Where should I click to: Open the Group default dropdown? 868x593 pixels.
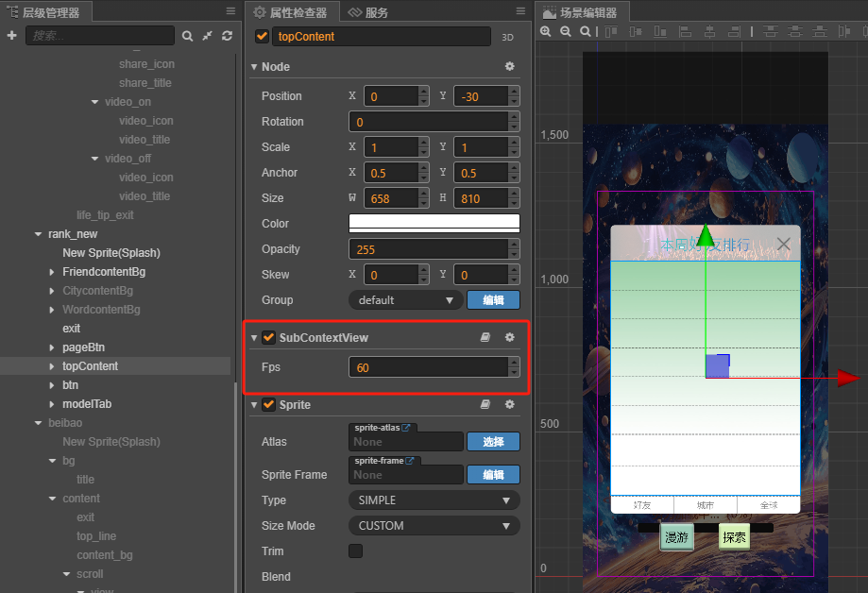pos(404,300)
